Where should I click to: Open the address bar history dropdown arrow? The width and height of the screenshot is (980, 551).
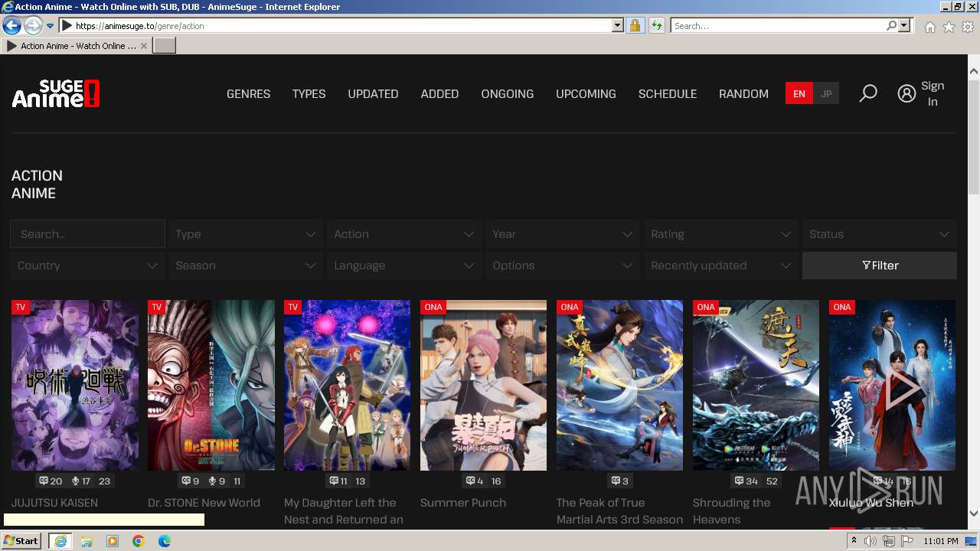[x=618, y=25]
